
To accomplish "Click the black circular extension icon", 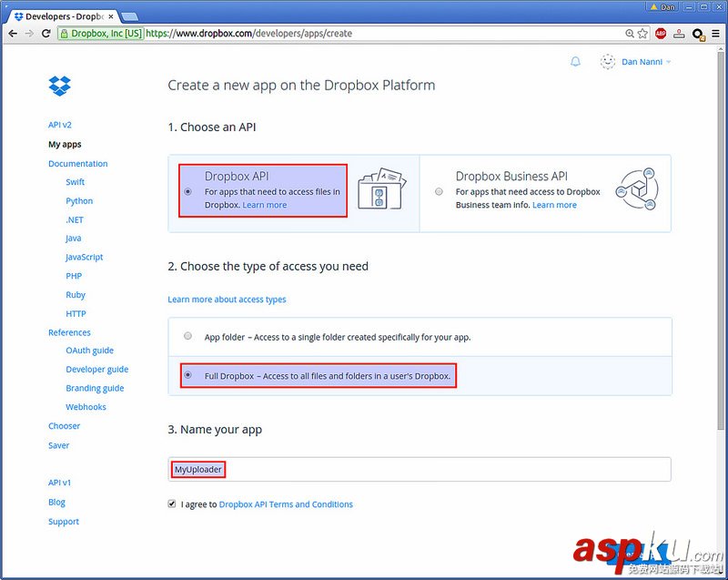I will pos(698,34).
